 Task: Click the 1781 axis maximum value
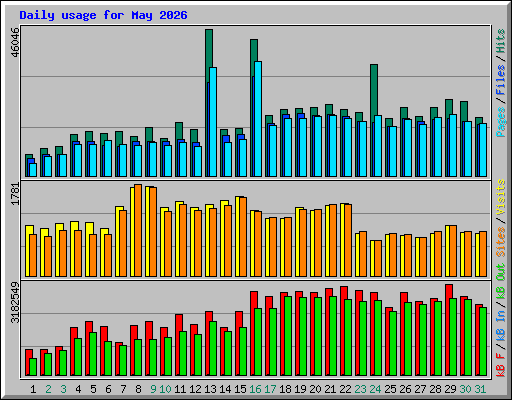[15, 194]
